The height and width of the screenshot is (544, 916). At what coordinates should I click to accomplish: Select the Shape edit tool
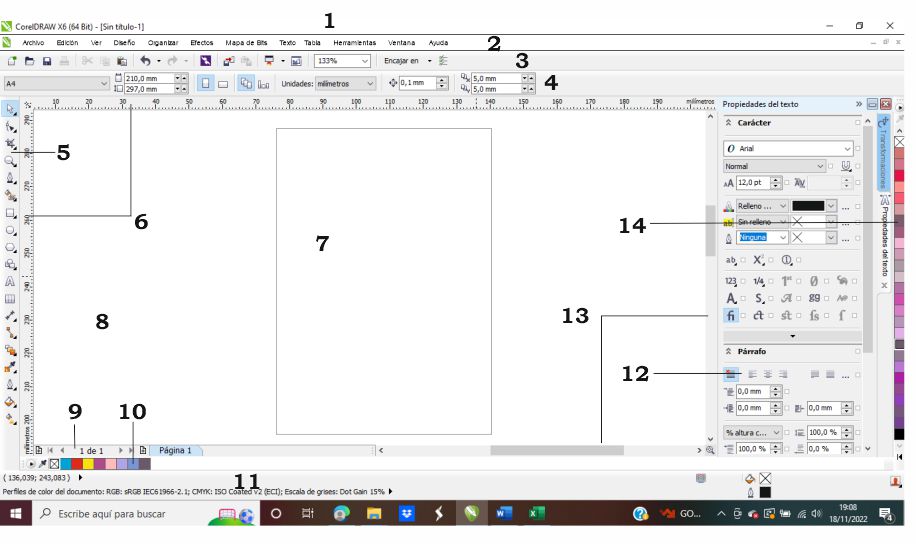[10, 126]
